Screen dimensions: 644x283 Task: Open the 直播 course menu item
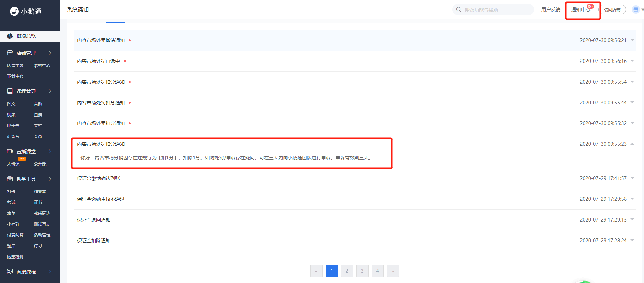(38, 115)
